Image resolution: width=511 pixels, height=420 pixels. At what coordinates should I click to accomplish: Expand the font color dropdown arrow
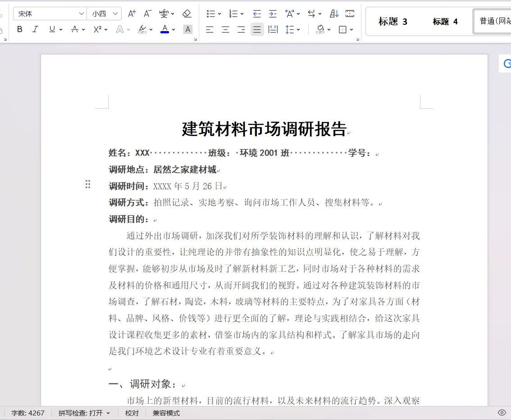pos(173,30)
